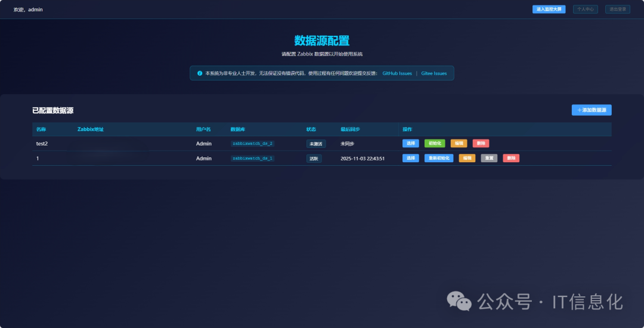644x328 pixels.
Task: Click the 活跃 status badge
Action: point(314,159)
